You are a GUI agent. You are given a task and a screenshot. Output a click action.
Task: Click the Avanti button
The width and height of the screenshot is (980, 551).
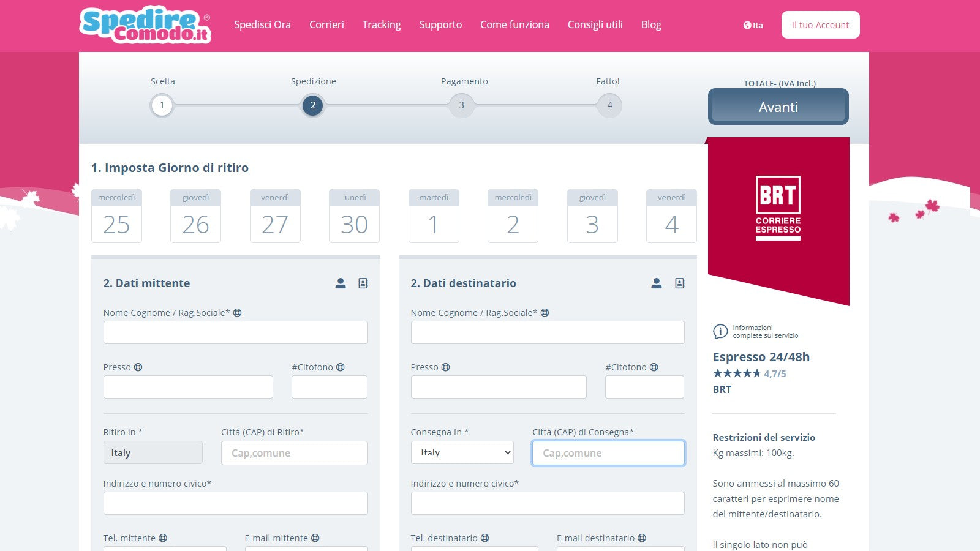click(x=778, y=107)
